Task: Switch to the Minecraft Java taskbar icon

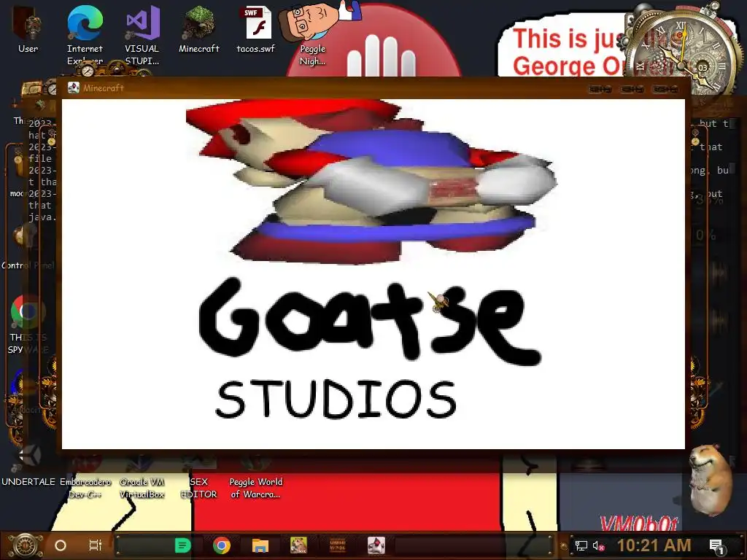Action: tap(376, 545)
